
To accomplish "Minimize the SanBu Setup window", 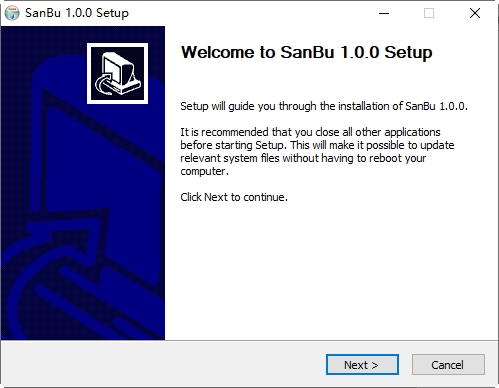I will tap(384, 13).
